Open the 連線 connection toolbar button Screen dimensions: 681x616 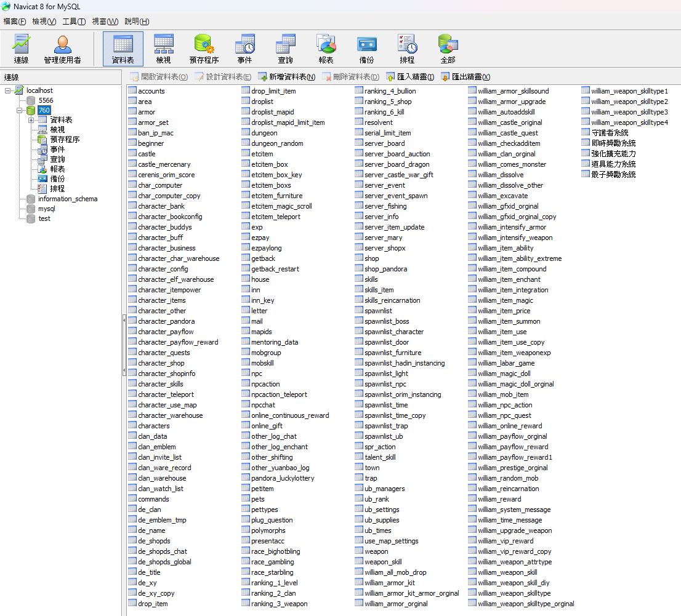click(21, 49)
